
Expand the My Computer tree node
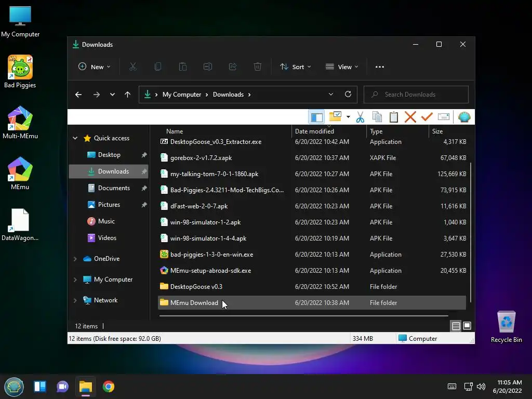75,280
